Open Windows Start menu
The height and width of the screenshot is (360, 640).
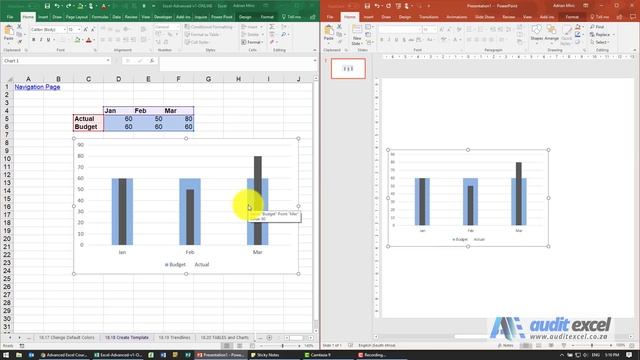(x=6, y=355)
